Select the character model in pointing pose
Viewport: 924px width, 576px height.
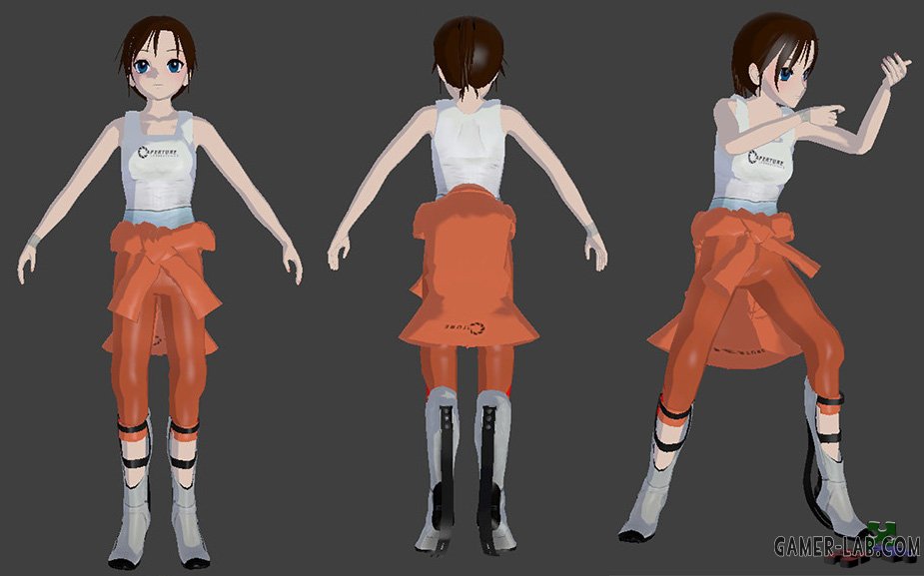(766, 277)
